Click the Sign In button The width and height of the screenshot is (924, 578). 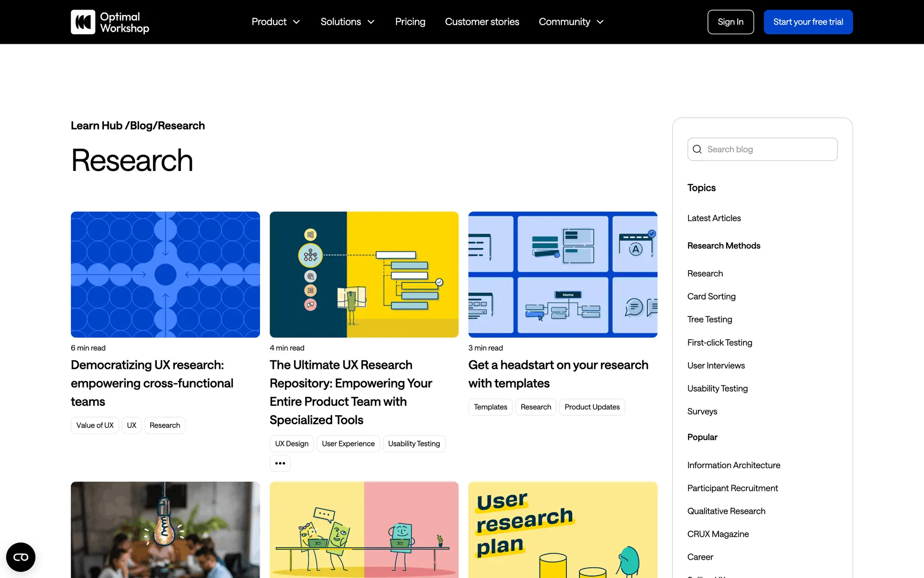click(730, 22)
